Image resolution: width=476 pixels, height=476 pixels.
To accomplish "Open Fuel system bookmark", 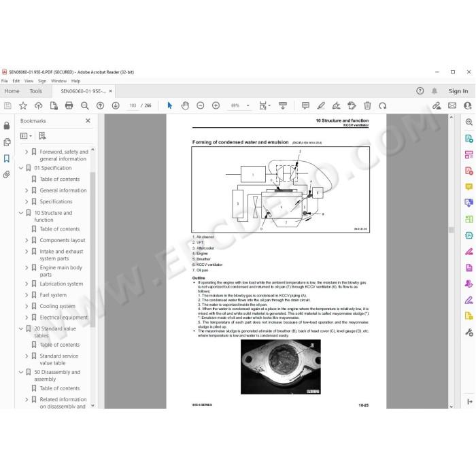I will click(53, 294).
